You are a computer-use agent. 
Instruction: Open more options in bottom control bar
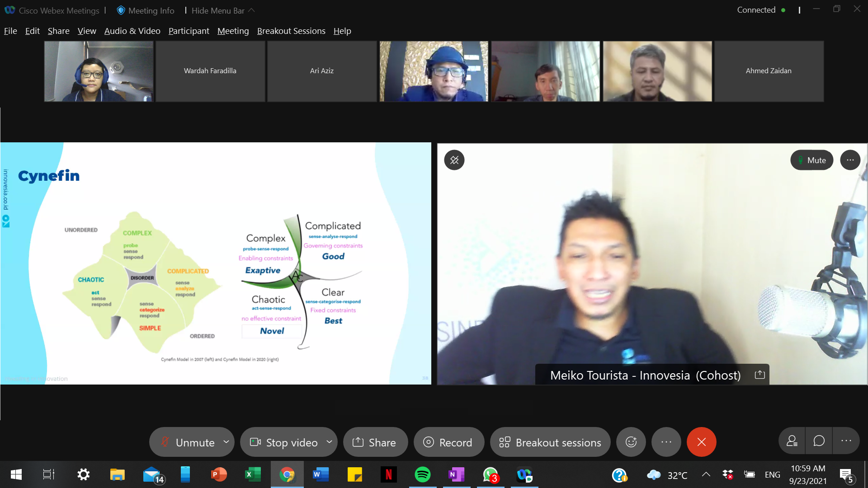[666, 442]
